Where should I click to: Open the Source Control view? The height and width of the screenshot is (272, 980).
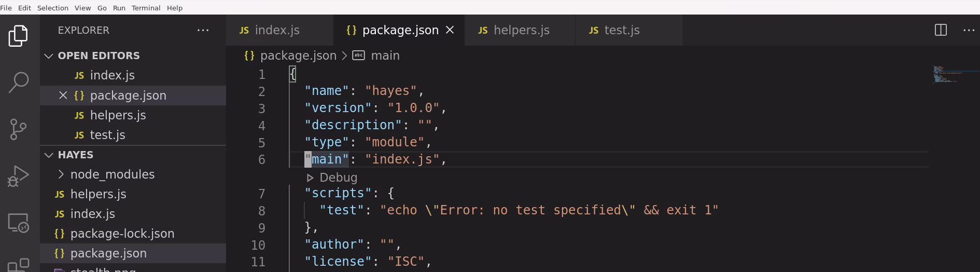[19, 129]
